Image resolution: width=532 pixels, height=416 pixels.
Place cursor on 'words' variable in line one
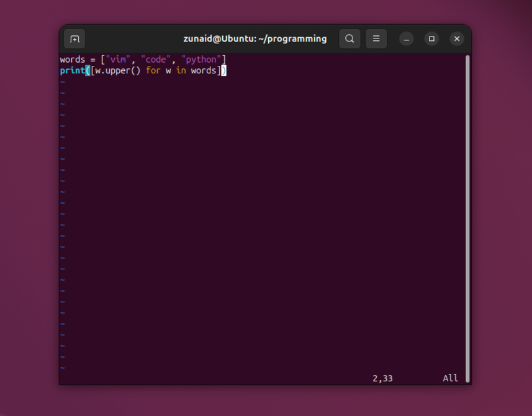72,60
